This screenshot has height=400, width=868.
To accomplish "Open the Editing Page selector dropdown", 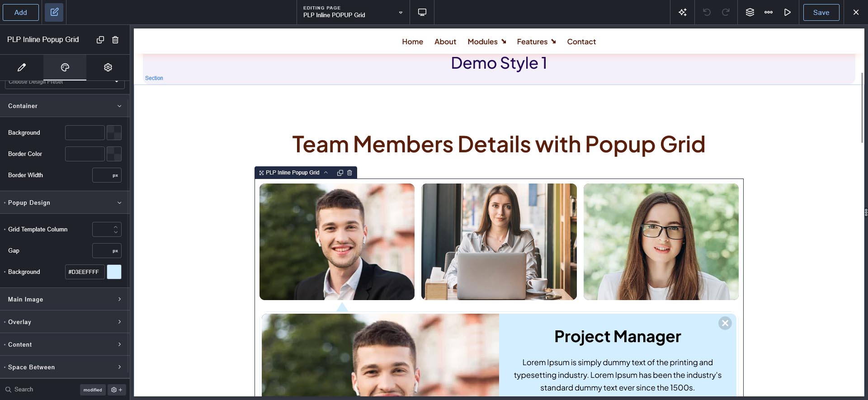I will point(353,12).
